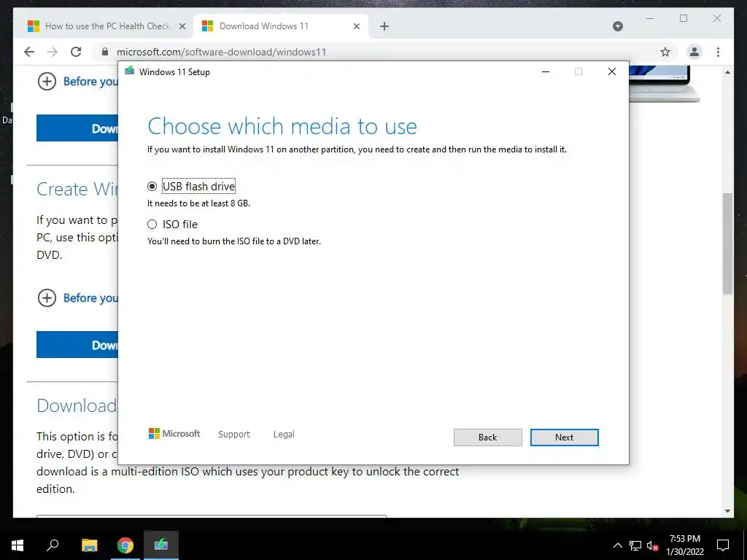Open Chrome tab search dropdown arrow

[x=617, y=26]
